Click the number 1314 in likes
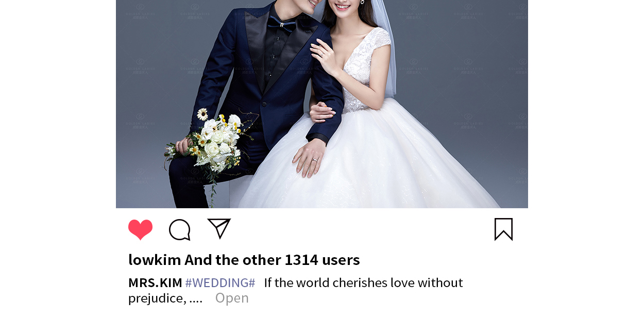Image resolution: width=644 pixels, height=317 pixels. coord(301,259)
